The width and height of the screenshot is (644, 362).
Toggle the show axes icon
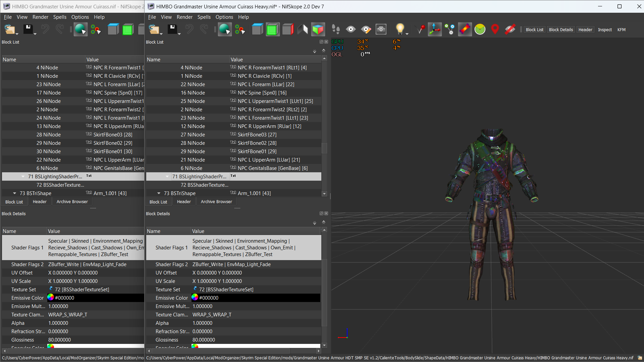tap(435, 29)
